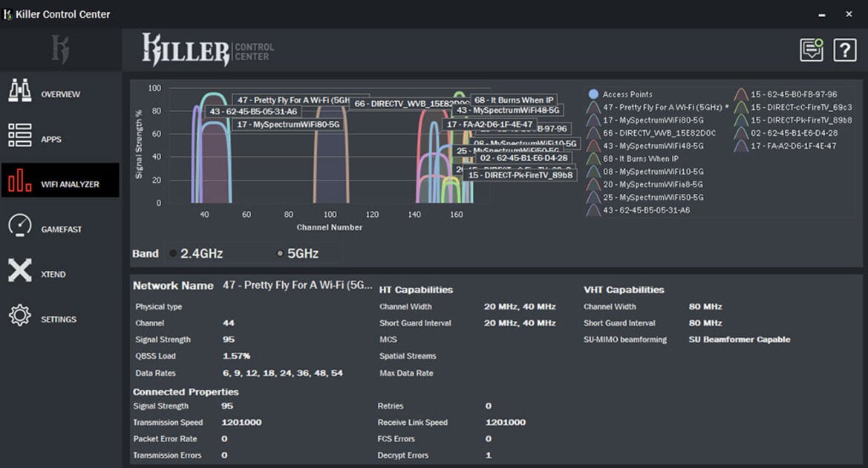
Task: Click the '17 - MySpectrumWiFi80-5G' chart label
Action: tap(288, 125)
